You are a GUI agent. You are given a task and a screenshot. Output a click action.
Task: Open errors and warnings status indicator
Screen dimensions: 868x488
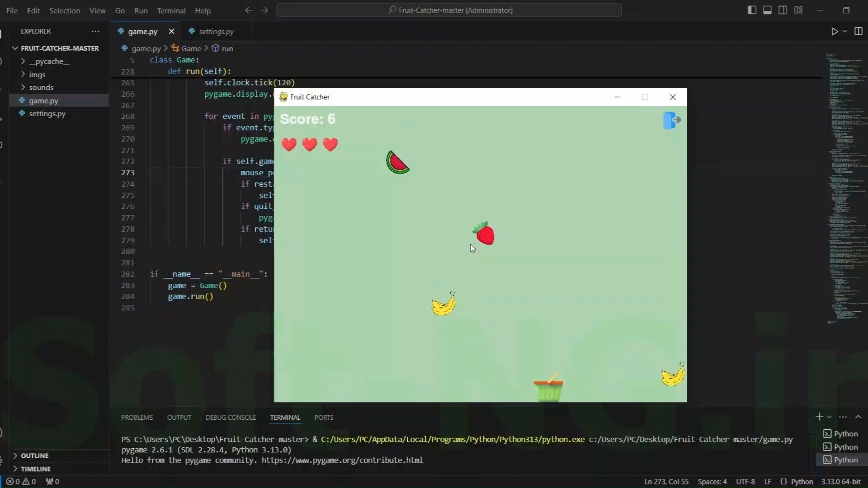(21, 482)
